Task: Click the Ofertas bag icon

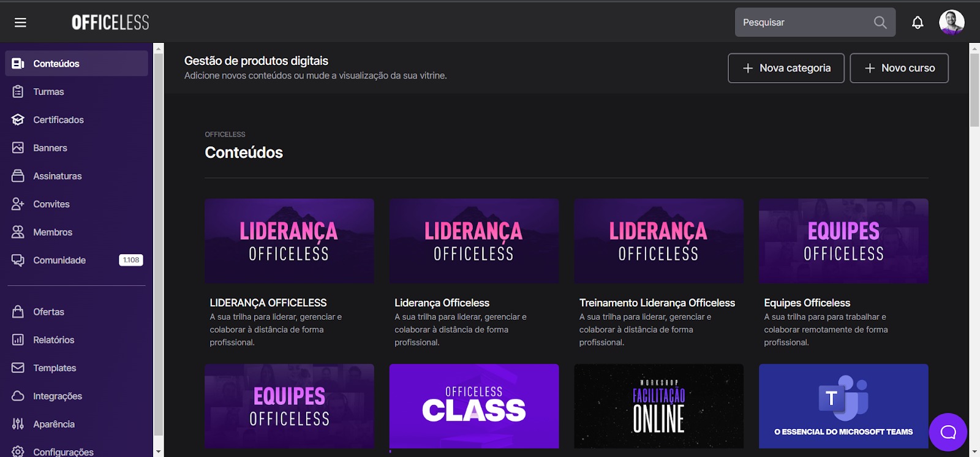Action: point(18,312)
